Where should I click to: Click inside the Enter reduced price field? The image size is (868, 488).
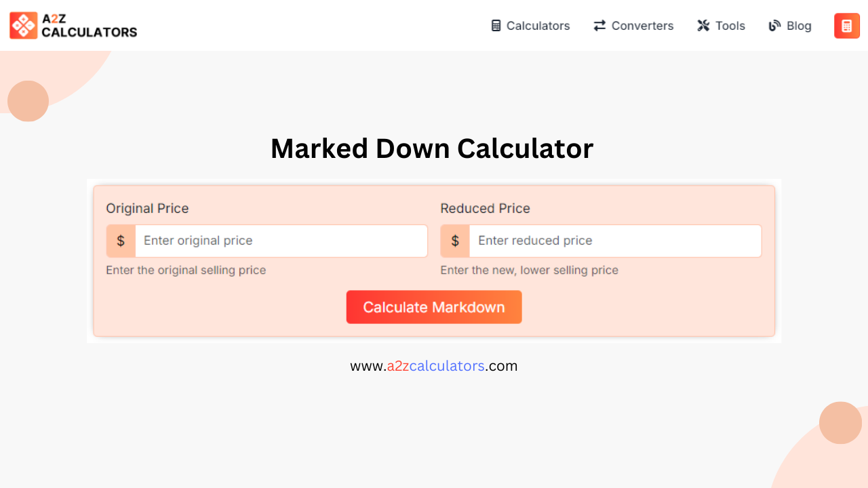[615, 241]
